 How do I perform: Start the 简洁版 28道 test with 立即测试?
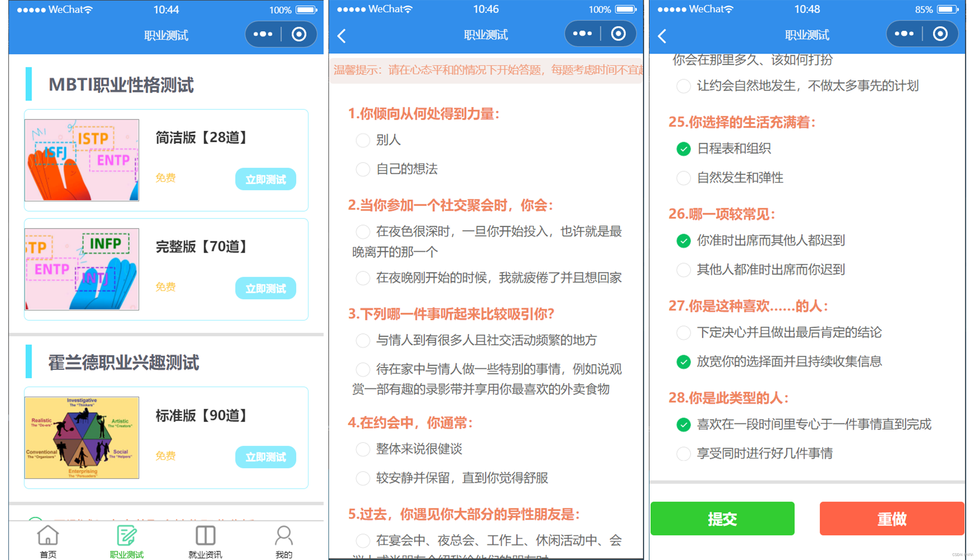(266, 179)
